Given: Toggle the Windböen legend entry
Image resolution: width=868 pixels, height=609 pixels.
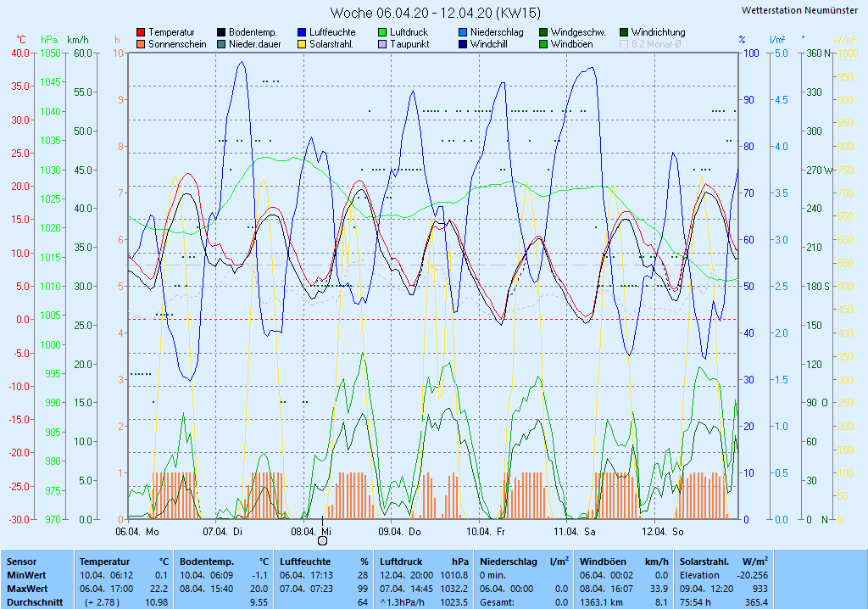Looking at the screenshot, I should point(543,44).
